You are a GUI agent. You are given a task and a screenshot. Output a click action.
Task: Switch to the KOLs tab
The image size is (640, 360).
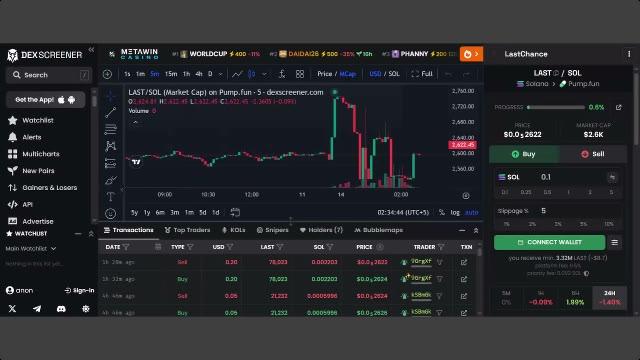(x=233, y=230)
